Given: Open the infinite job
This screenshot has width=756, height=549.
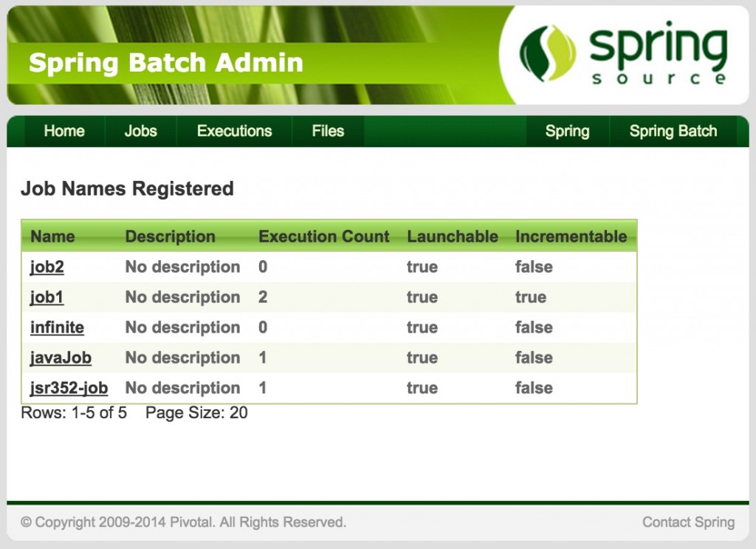Looking at the screenshot, I should click(57, 327).
